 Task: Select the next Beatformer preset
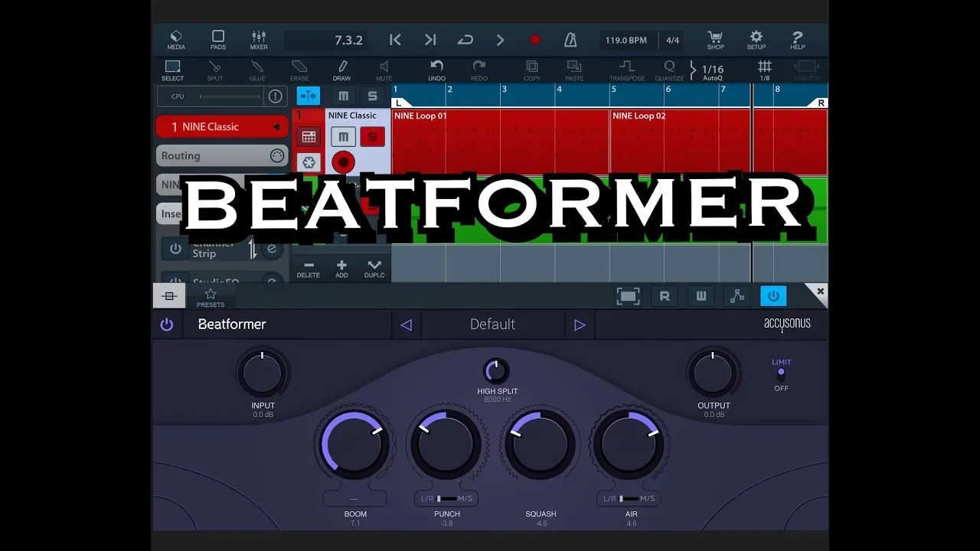point(580,324)
